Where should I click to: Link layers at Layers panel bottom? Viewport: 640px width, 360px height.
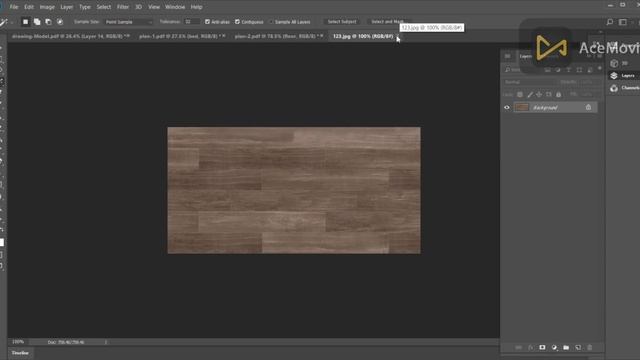[x=518, y=348]
